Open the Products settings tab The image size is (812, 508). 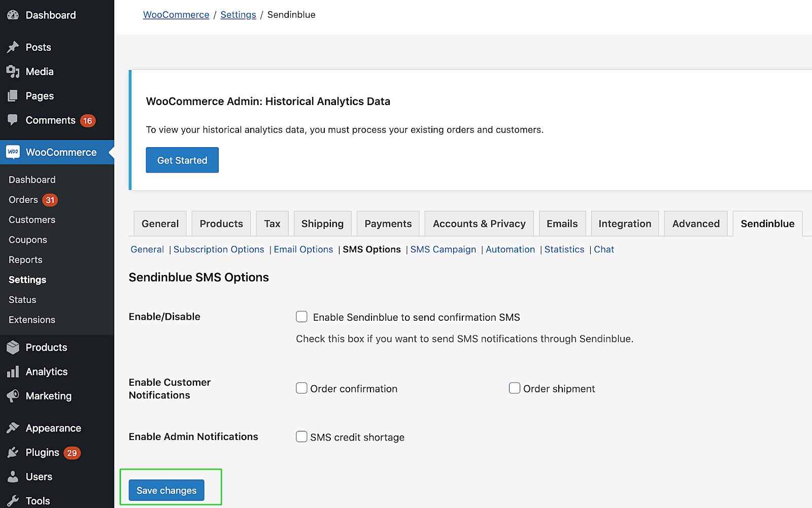[x=221, y=224]
